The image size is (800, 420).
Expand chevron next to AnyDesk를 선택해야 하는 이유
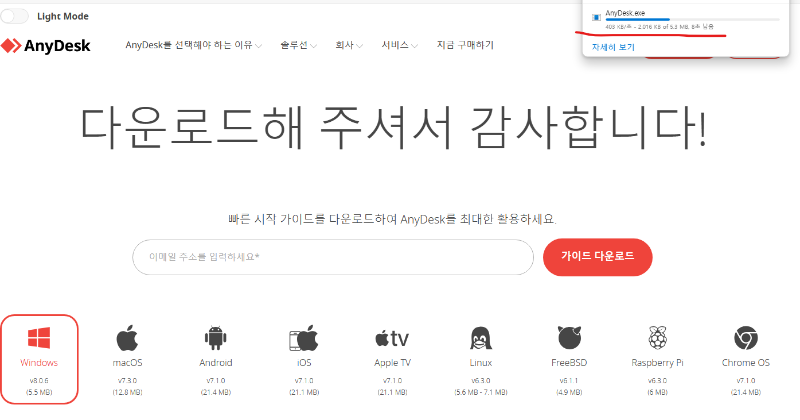pos(259,46)
